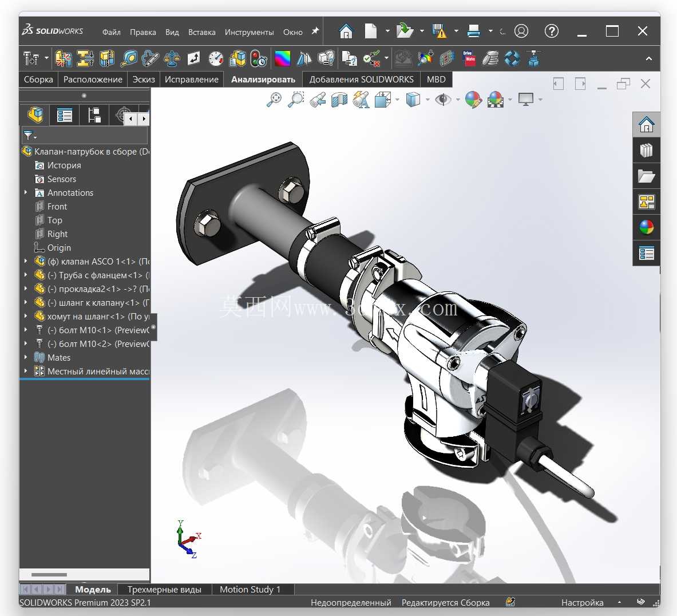Open the Инструменты menu

click(249, 33)
